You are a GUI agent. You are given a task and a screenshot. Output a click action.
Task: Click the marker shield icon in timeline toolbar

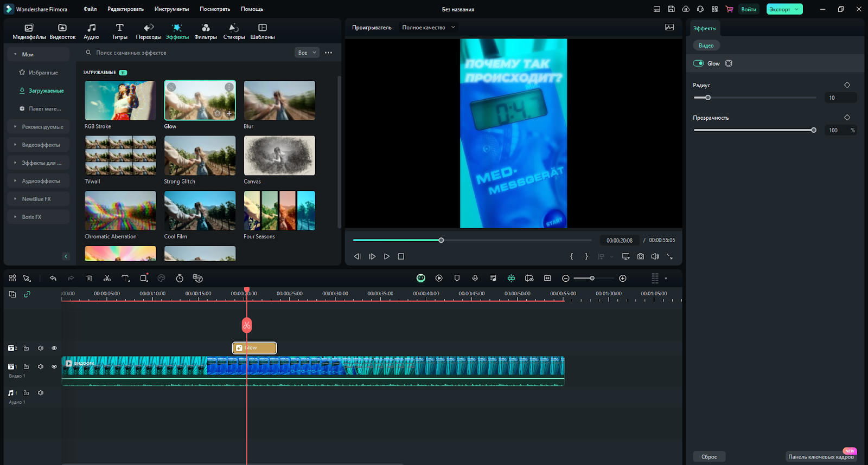(x=457, y=278)
